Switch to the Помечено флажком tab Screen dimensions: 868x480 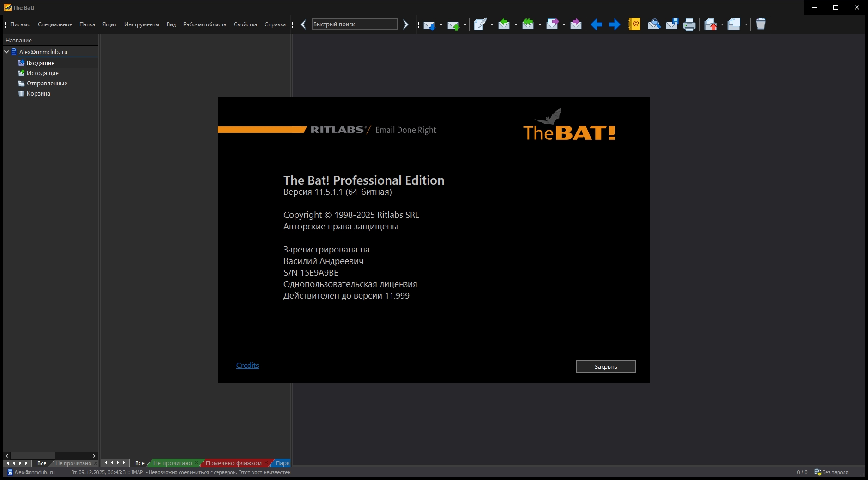pos(234,463)
